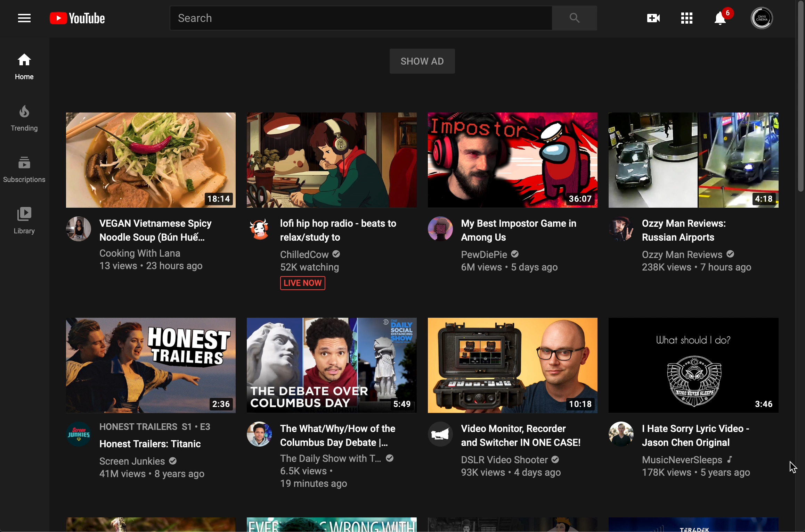Go to Trending in the sidebar

click(24, 118)
